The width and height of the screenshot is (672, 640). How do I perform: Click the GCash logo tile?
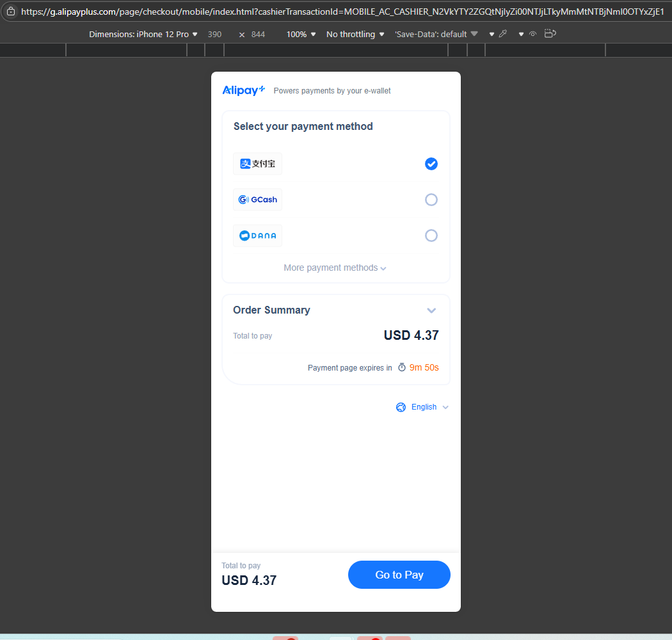[257, 200]
